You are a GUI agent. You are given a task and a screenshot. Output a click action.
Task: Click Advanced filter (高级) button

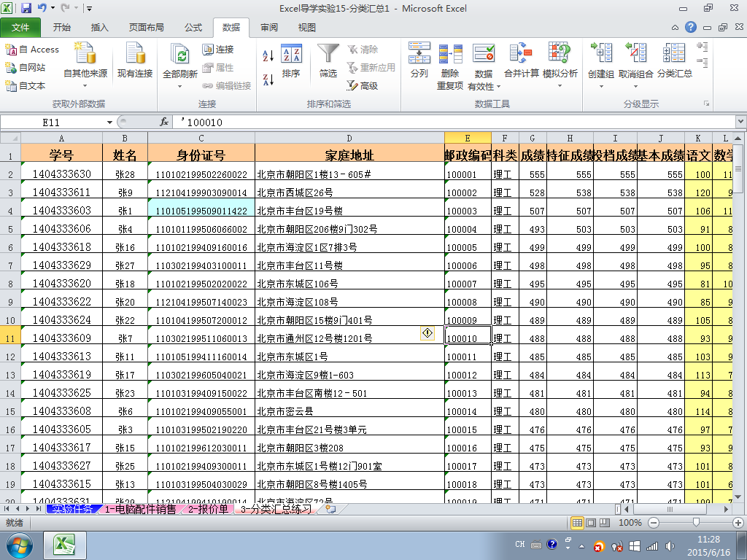[363, 85]
